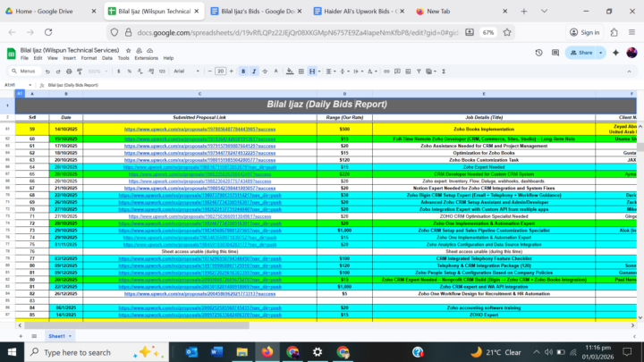
Task: Select the Sheet1 tab
Action: [x=60, y=336]
